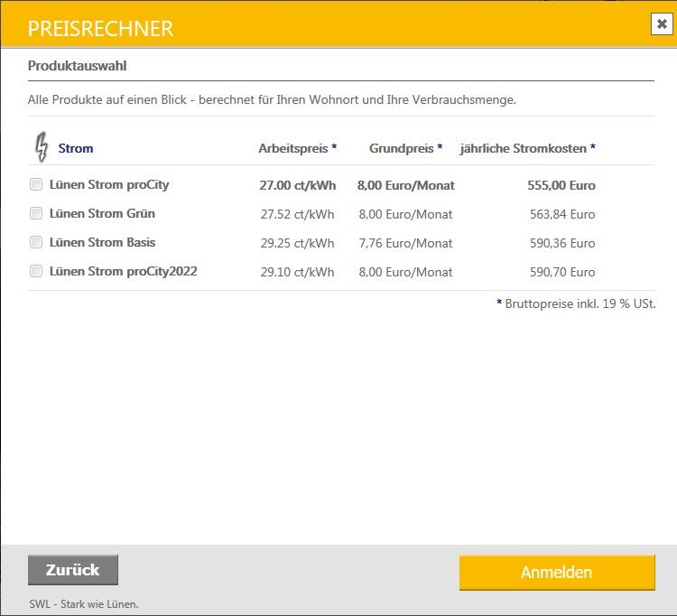Tick the Lünen Strom Grün checkbox
Image resolution: width=677 pixels, height=616 pixels.
coord(36,213)
